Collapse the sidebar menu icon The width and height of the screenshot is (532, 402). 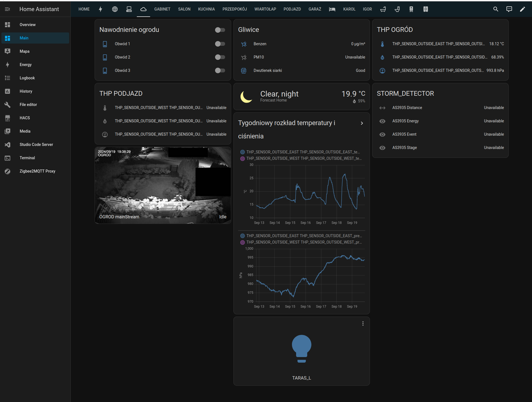[x=7, y=9]
